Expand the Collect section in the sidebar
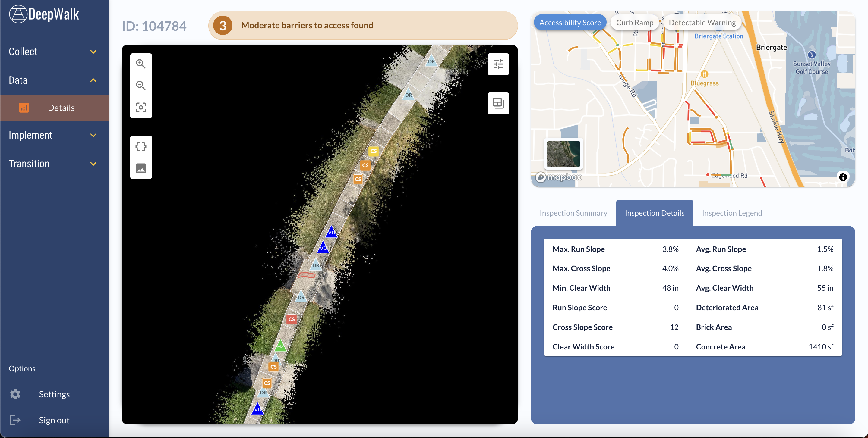Image resolution: width=868 pixels, height=438 pixels. [x=54, y=52]
